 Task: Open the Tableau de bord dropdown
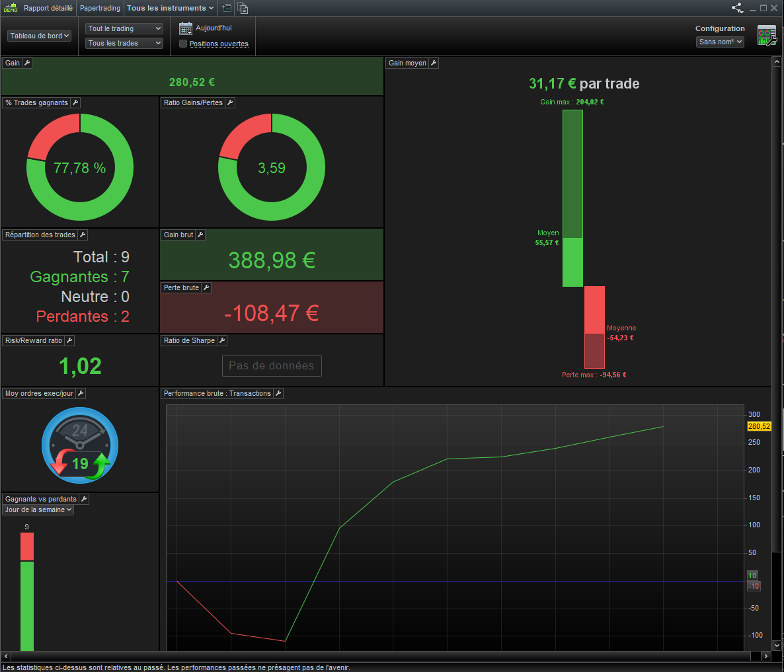coord(40,36)
